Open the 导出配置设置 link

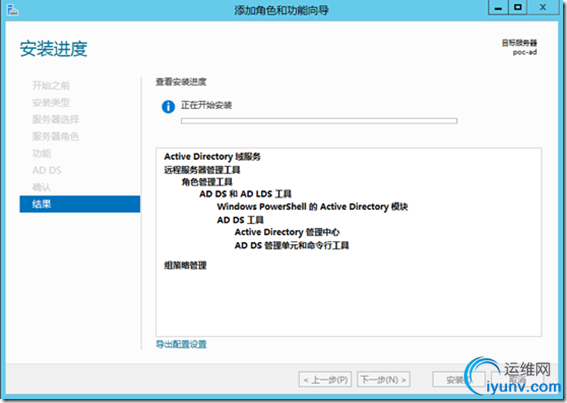(181, 344)
